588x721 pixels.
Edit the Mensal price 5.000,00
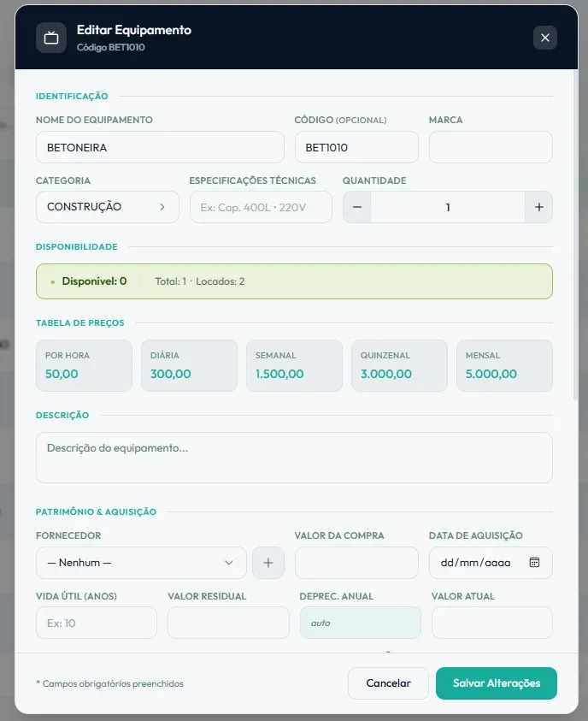[x=504, y=365]
